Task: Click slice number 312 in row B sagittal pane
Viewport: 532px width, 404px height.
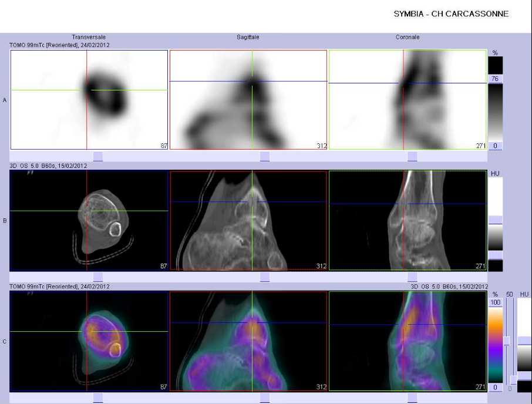Action: click(321, 266)
